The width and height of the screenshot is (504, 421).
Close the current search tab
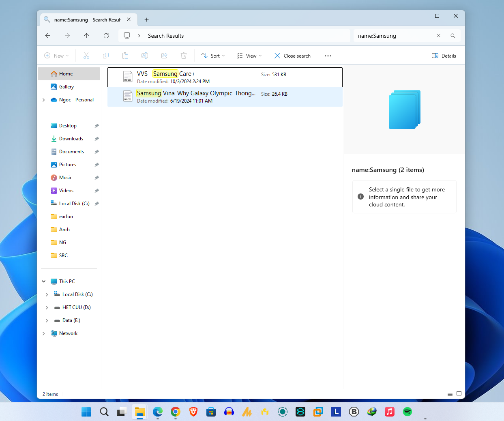point(129,19)
